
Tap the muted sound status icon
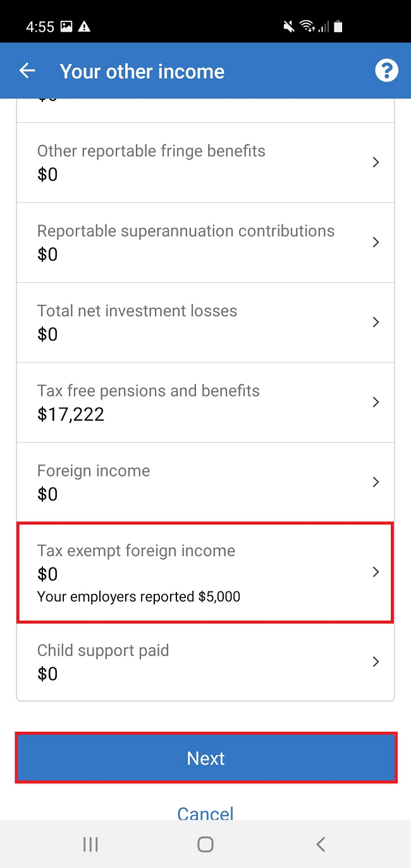[x=289, y=27]
